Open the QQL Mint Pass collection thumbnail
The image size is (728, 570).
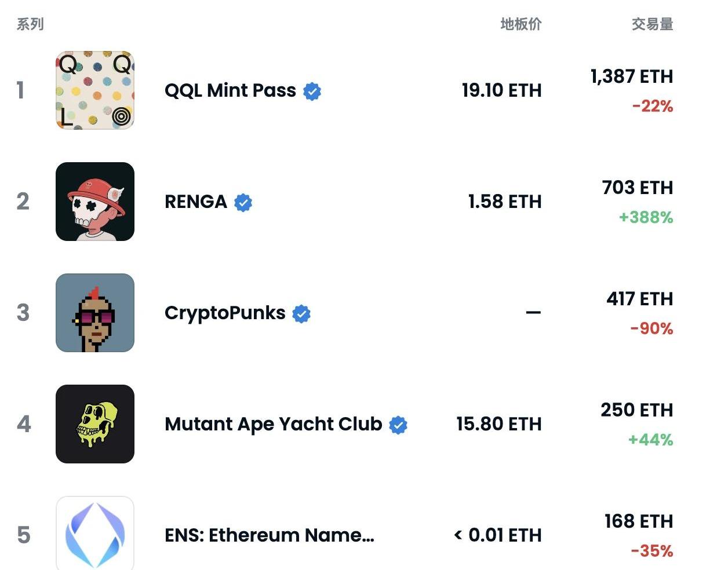click(x=95, y=90)
